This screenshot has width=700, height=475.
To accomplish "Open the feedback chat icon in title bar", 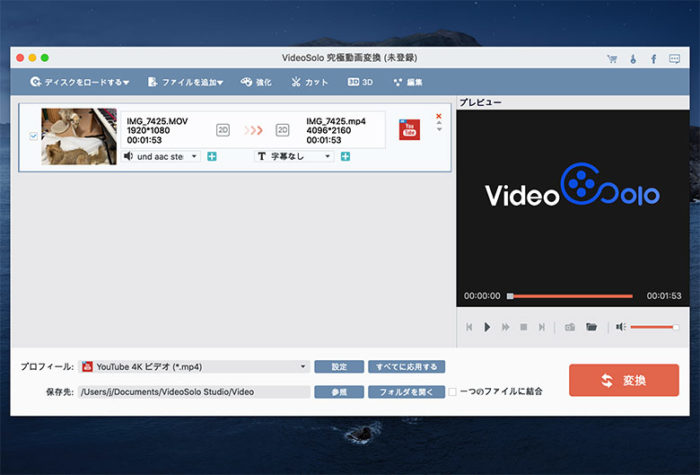I will coord(674,58).
